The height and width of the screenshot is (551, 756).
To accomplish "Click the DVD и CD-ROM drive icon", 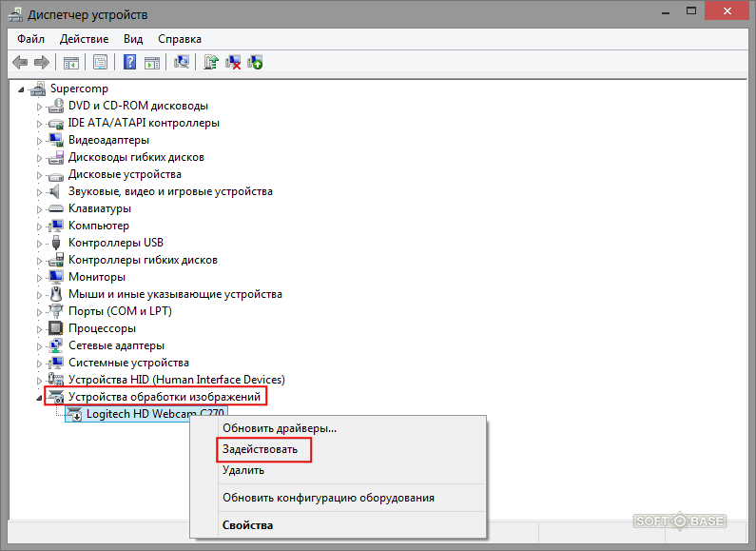I will [x=56, y=106].
